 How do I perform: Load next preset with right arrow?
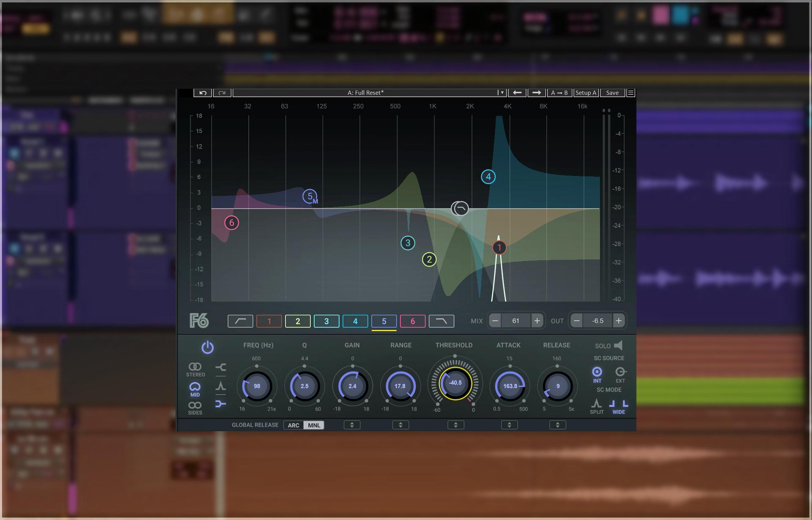(x=536, y=93)
